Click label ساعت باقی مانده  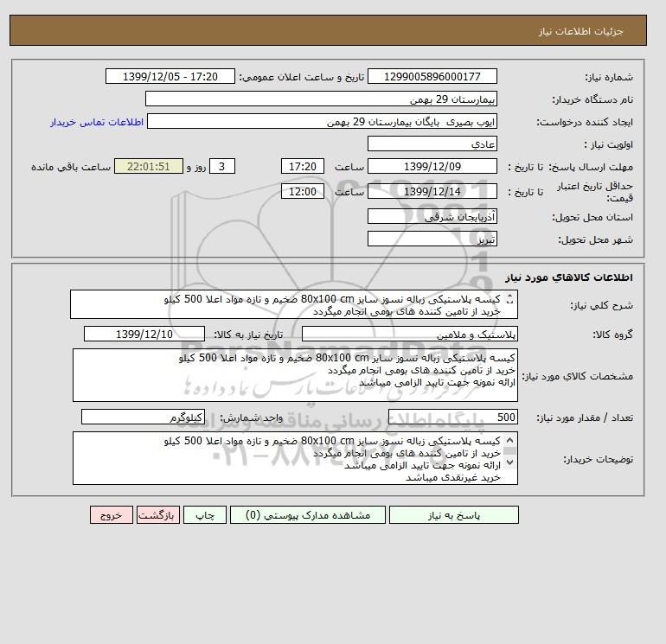pyautogui.click(x=71, y=167)
